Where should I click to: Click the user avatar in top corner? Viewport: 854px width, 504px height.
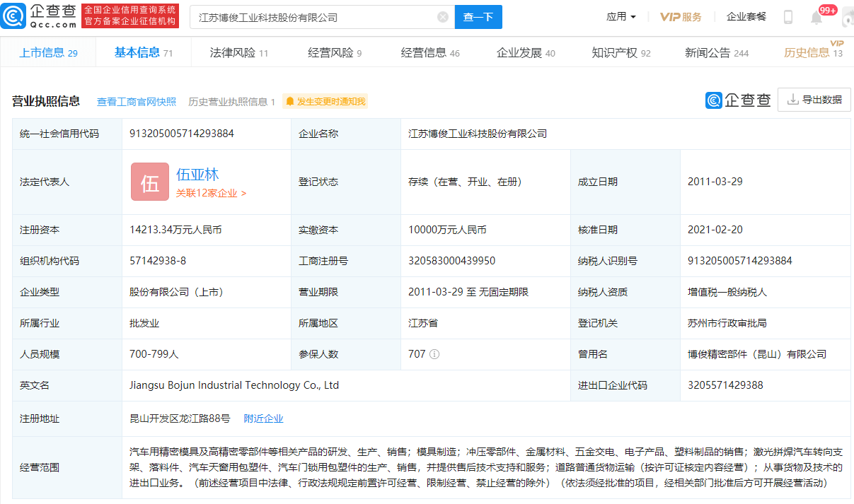848,18
